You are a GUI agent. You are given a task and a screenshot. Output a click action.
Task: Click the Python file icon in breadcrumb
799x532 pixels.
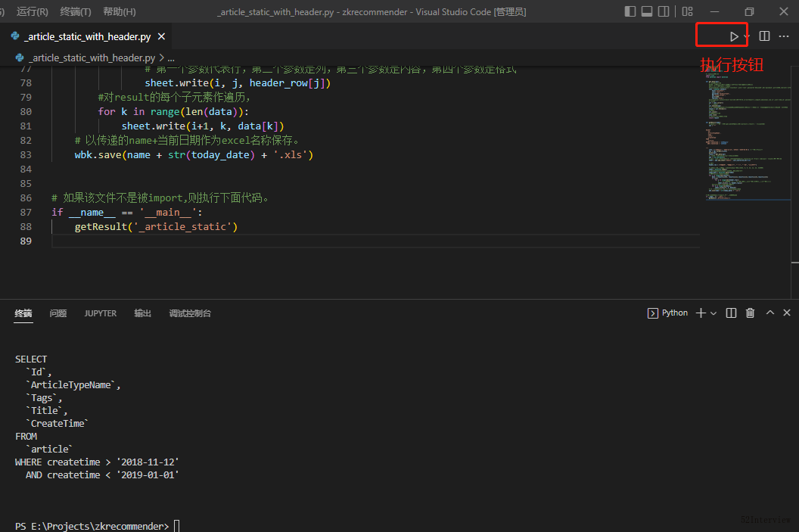click(x=20, y=58)
